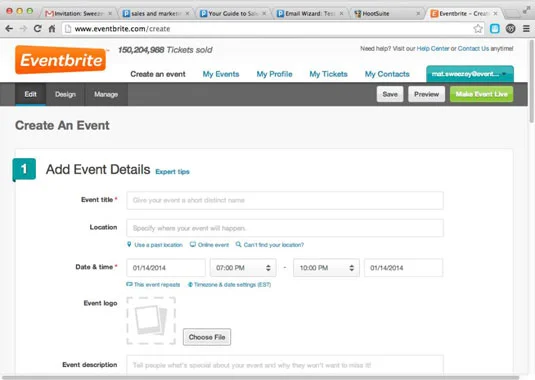Expand the account email dropdown

coord(469,74)
